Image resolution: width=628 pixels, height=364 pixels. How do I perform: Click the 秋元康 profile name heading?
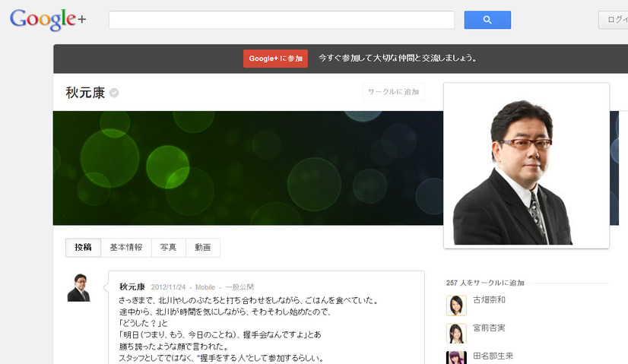(85, 93)
